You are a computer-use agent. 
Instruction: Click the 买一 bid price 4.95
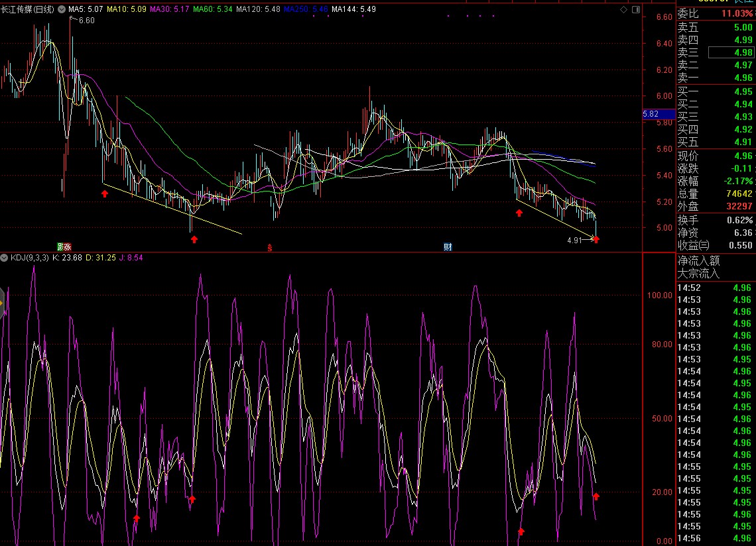(742, 91)
